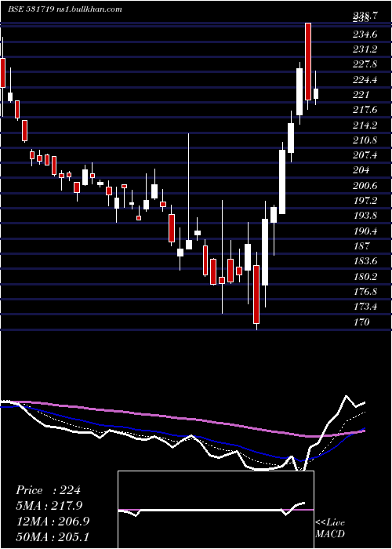The width and height of the screenshot is (392, 549).
Task: Click the '5MA : 217.9' readout
Action: [50, 506]
